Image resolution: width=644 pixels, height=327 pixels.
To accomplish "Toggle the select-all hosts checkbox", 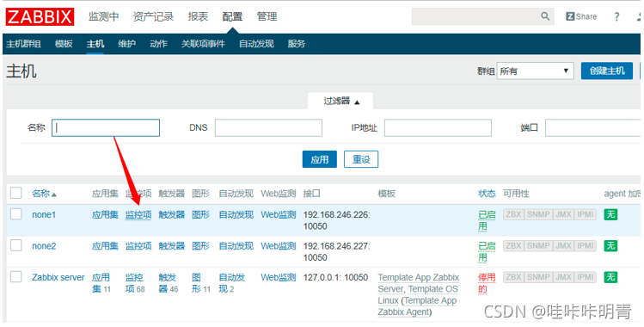I will pos(16,193).
